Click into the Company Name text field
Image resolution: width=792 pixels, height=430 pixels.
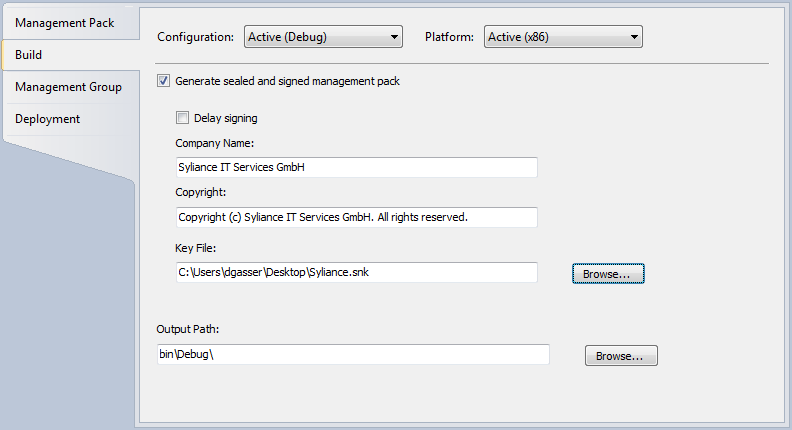coord(355,167)
